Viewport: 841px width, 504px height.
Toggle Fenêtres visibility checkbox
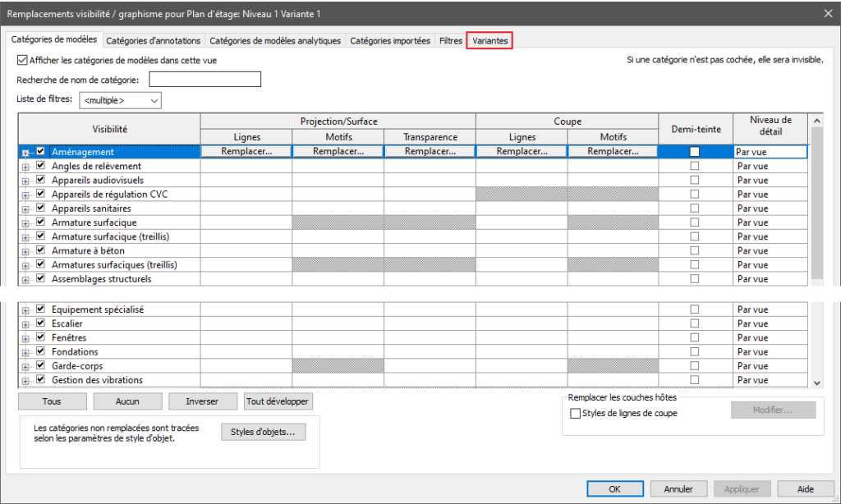(x=40, y=337)
